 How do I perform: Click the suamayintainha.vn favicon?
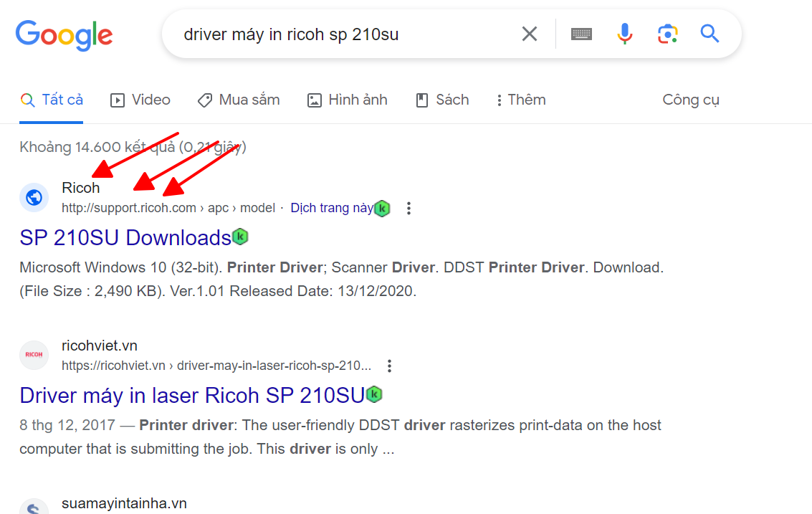pos(34,507)
